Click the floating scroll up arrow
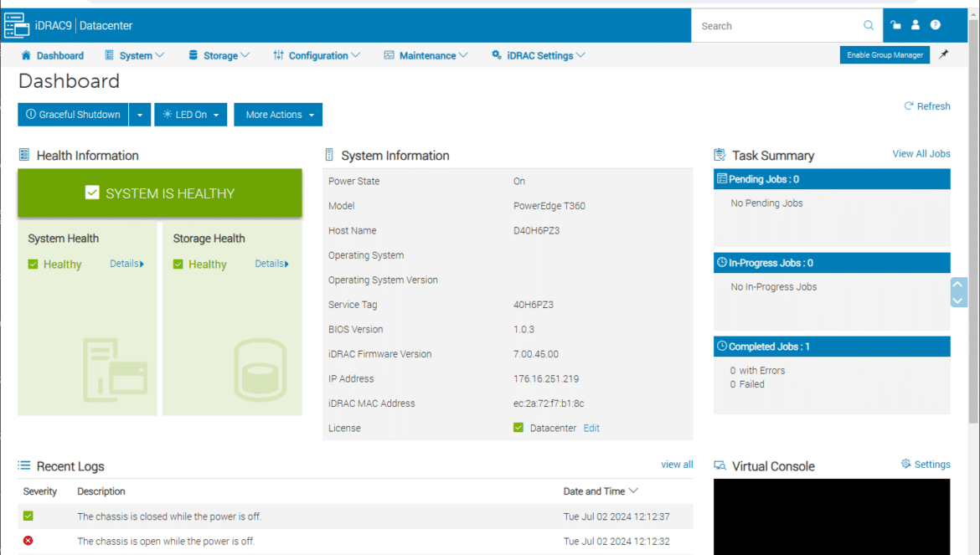The width and height of the screenshot is (980, 555). [958, 285]
